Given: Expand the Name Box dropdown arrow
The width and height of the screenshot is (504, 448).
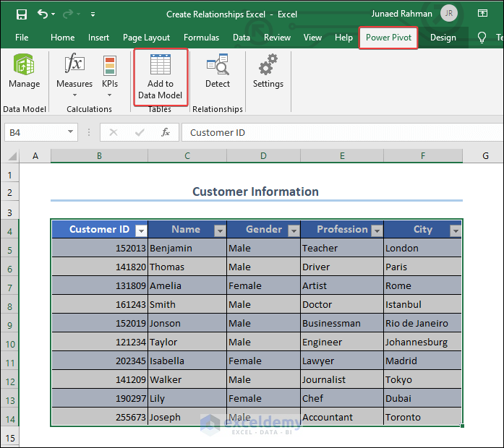Looking at the screenshot, I should (71, 132).
